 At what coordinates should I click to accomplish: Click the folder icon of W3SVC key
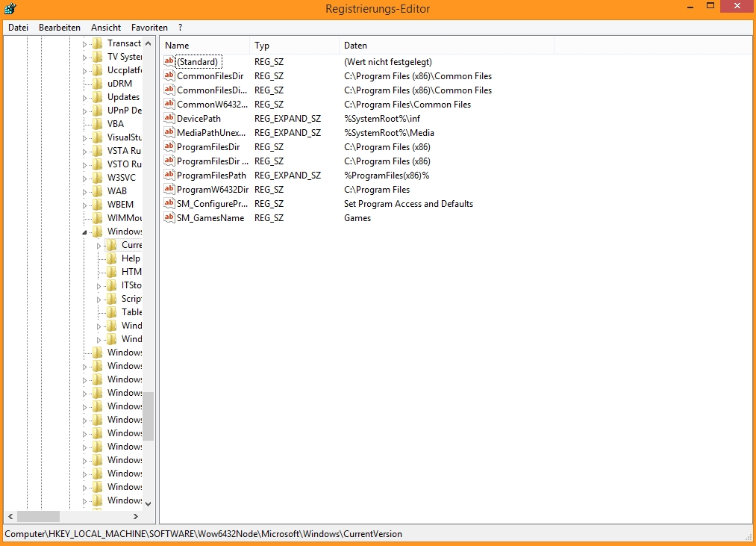pos(98,178)
